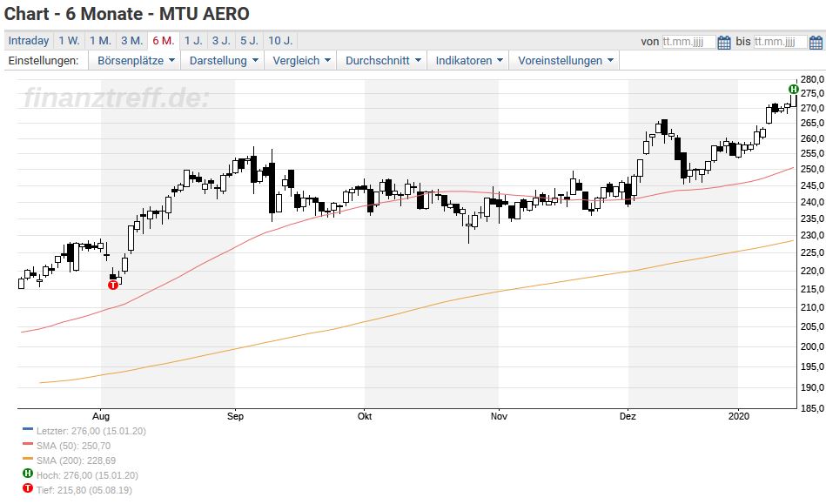
Task: Open the 'bis' date calendar picker
Action: (816, 42)
